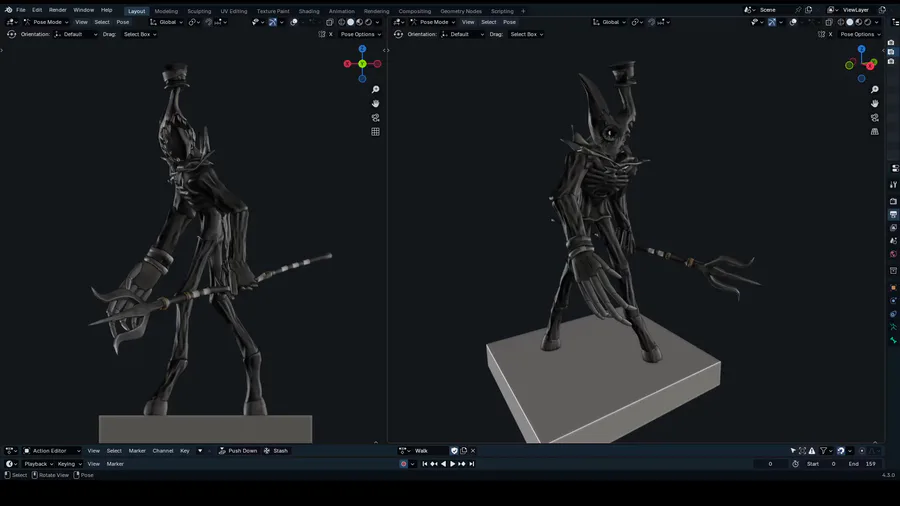
Task: Toggle orthographic grid icon in left viewport
Action: [x=375, y=131]
